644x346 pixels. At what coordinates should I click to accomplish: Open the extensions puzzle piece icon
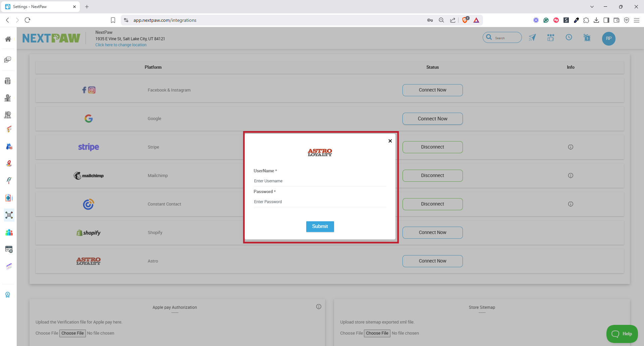point(586,20)
